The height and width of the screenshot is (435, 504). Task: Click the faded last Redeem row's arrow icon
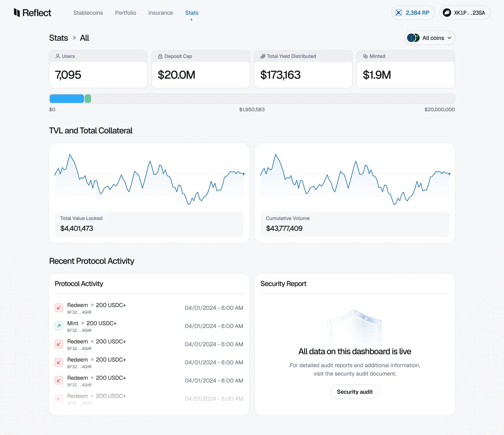[59, 399]
